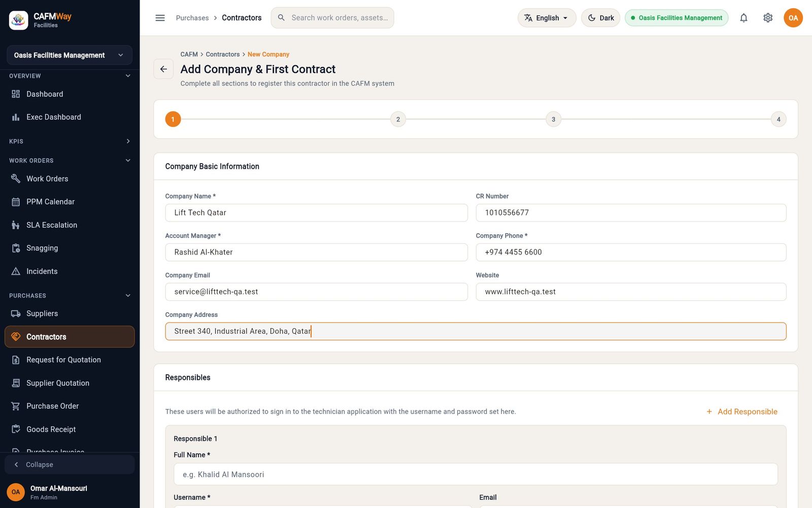Open the English language dropdown
This screenshot has width=812, height=508.
547,18
